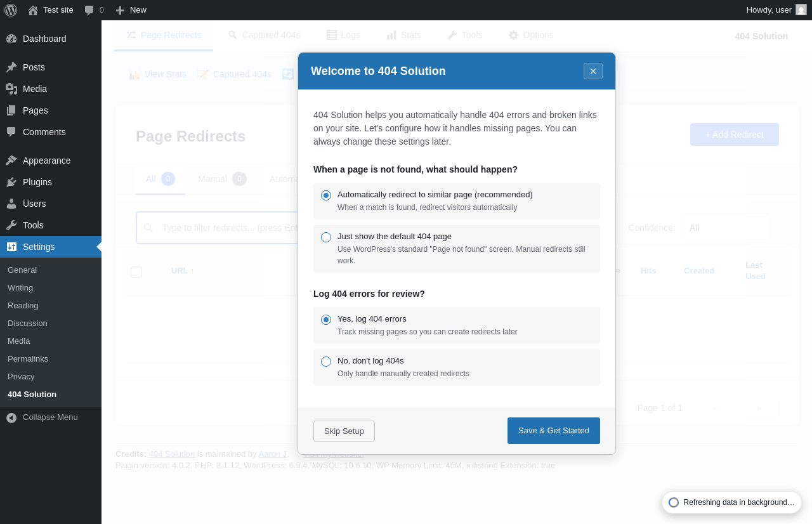Sort the table by the Last Used column
This screenshot has width=812, height=524.
pyautogui.click(x=756, y=271)
